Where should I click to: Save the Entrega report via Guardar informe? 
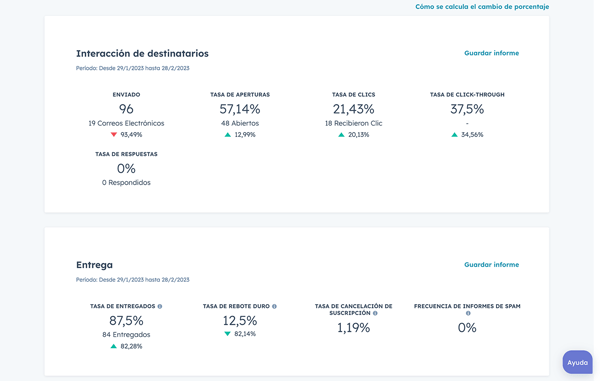491,264
